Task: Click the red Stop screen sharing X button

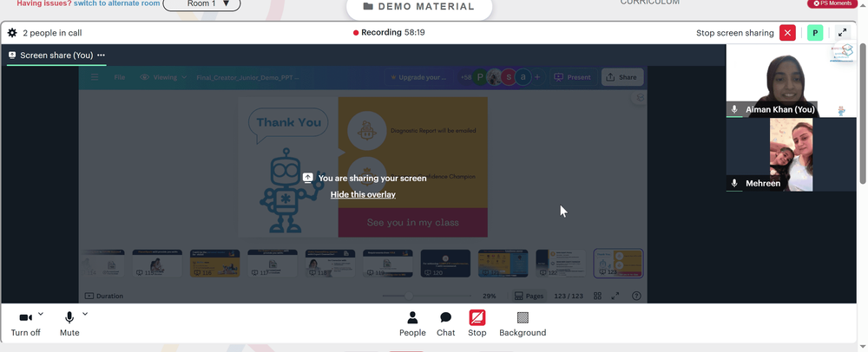Action: (x=787, y=33)
